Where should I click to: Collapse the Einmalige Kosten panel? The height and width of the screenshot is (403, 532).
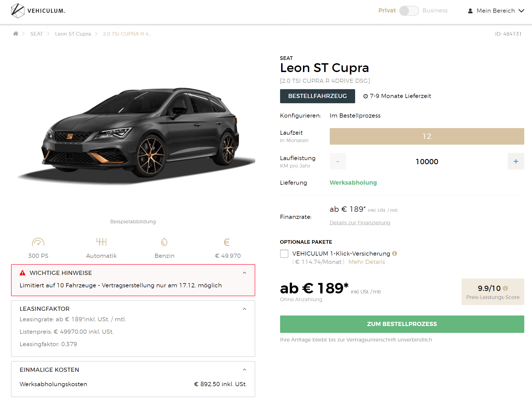click(x=244, y=370)
